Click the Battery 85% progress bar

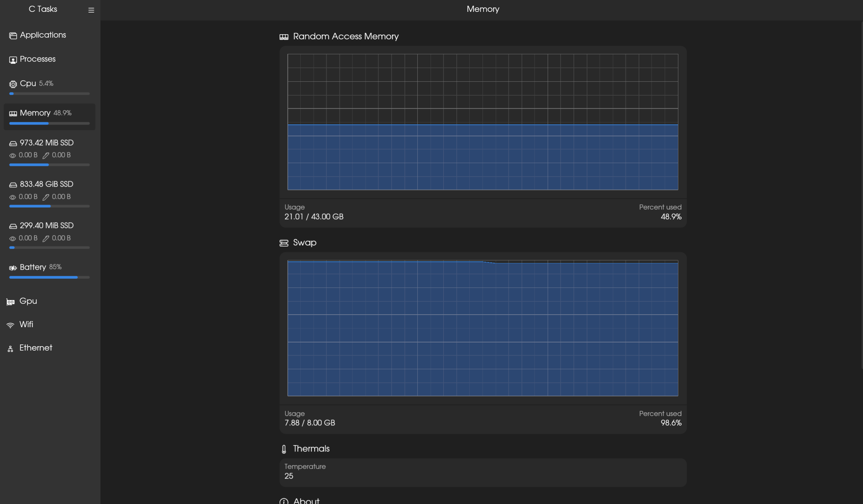coord(49,277)
